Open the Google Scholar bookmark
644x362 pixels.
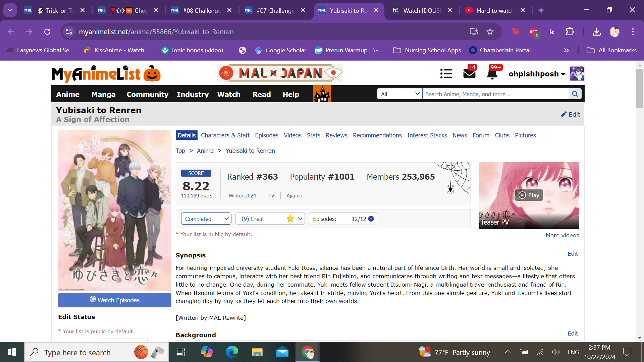coord(280,50)
